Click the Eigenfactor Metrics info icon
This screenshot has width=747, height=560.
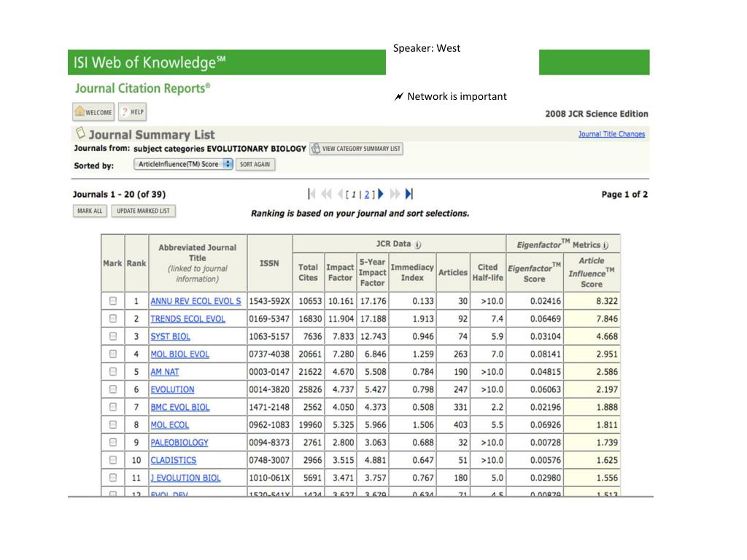605,245
